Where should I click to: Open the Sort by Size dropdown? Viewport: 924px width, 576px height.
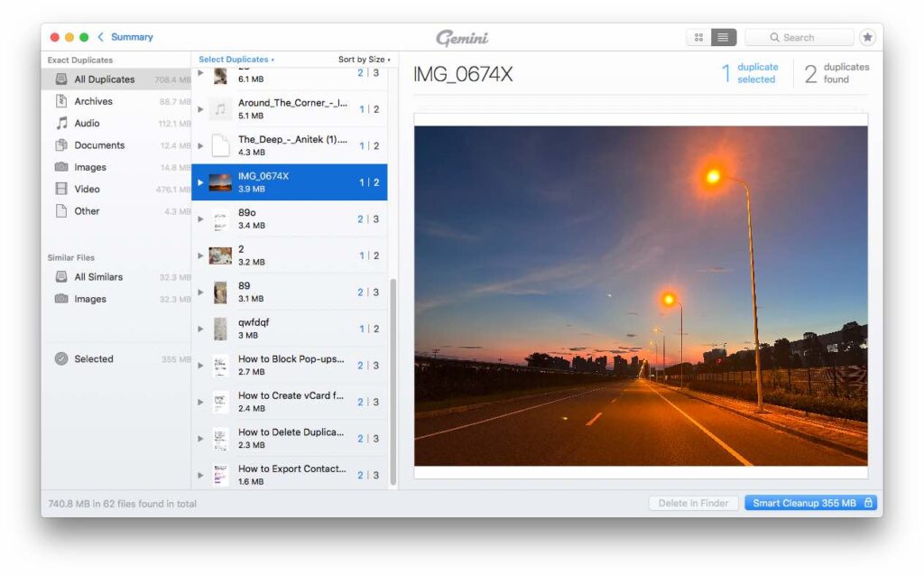[364, 60]
